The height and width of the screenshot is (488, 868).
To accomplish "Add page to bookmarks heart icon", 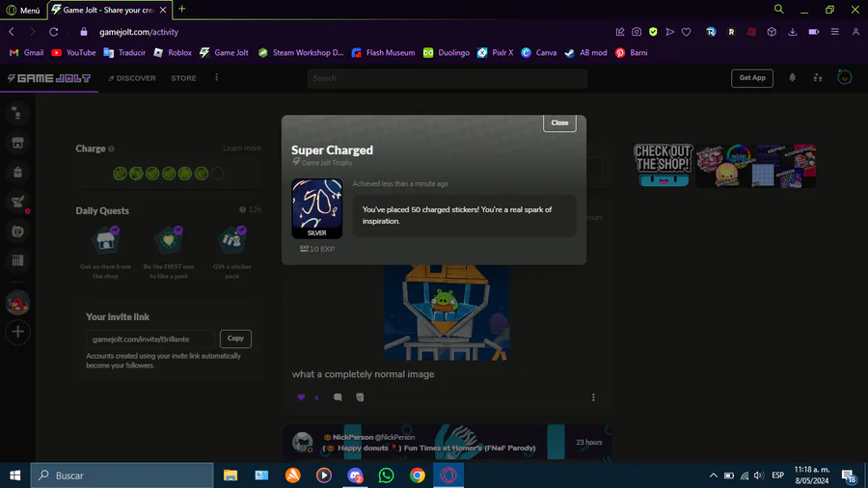I will (x=687, y=32).
